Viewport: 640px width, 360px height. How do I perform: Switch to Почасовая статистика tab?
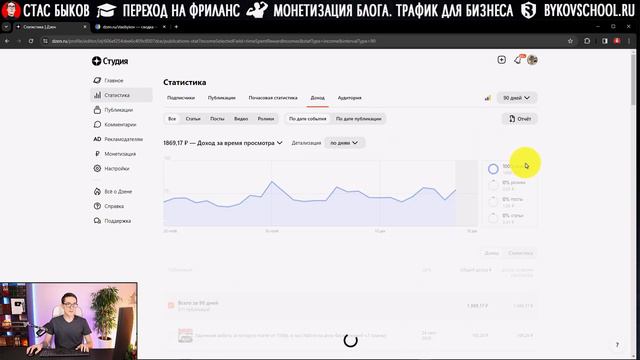(x=273, y=98)
